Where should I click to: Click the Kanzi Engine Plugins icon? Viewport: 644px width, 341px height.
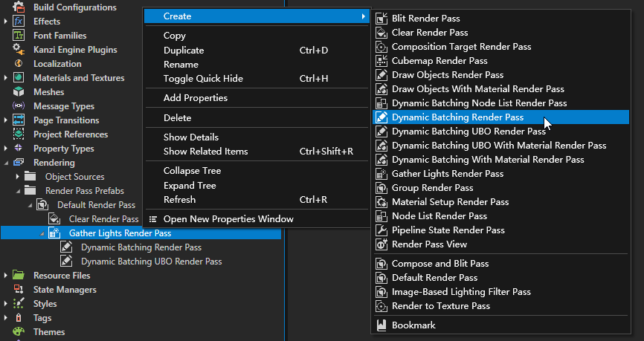pyautogui.click(x=19, y=50)
